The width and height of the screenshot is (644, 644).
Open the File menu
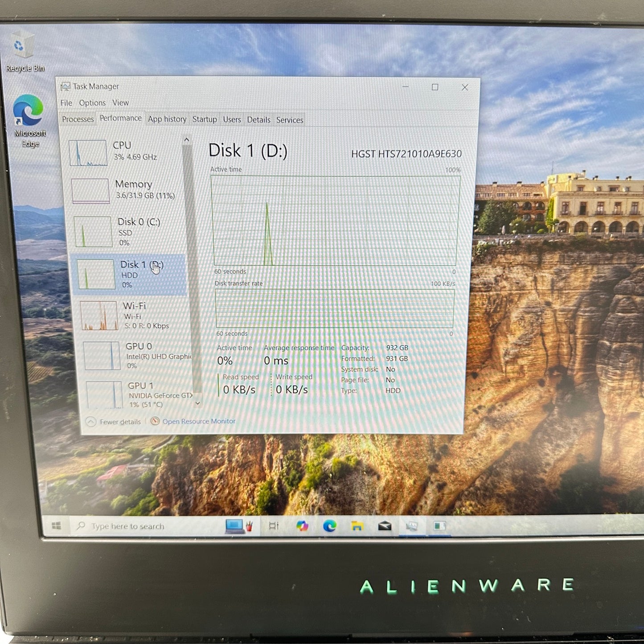click(x=66, y=103)
